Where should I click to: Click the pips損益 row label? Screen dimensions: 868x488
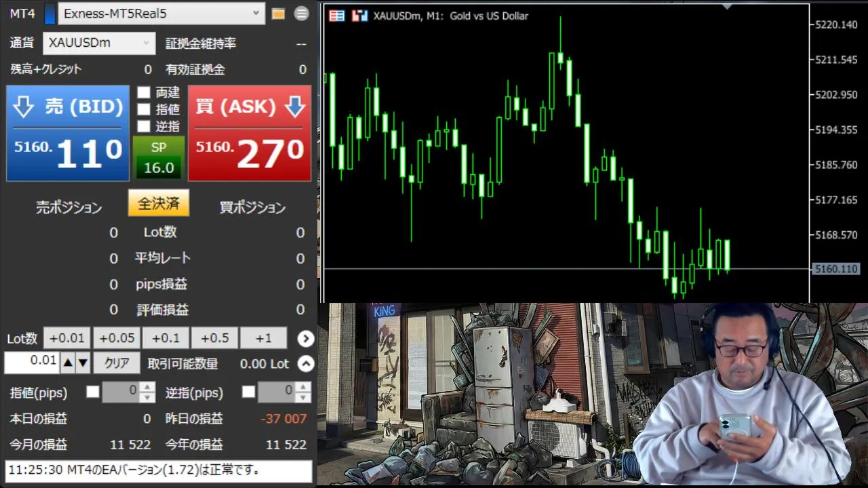pos(161,284)
